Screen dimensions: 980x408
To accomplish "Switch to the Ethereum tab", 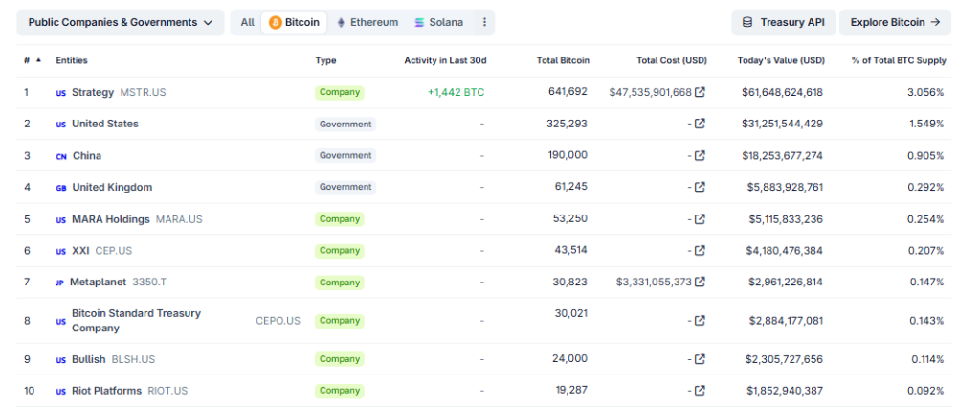I will (367, 23).
